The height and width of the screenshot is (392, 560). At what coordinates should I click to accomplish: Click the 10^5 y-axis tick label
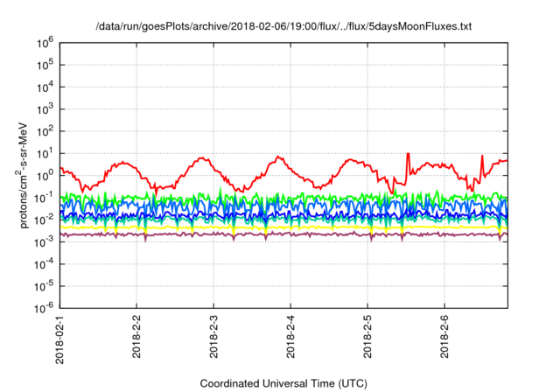[45, 65]
